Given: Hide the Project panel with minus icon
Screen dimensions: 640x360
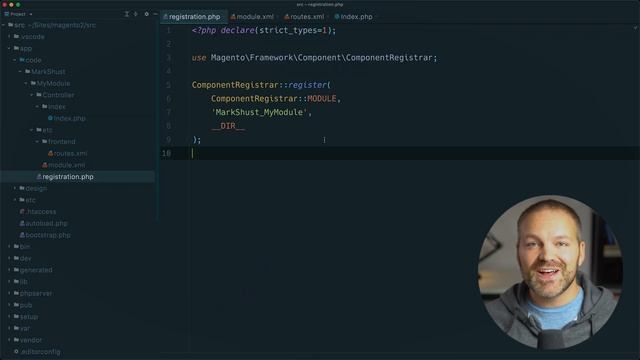Looking at the screenshot, I should [x=156, y=14].
